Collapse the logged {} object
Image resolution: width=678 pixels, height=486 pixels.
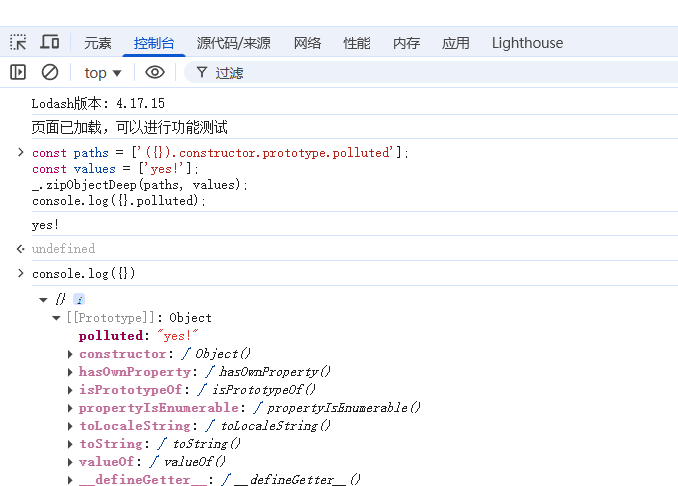(43, 299)
